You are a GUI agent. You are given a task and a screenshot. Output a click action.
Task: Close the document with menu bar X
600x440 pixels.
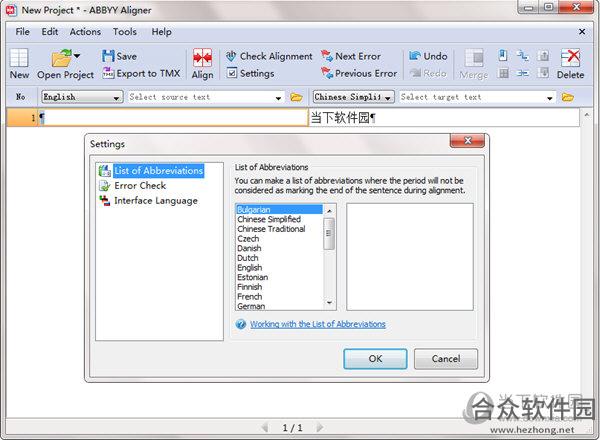[582, 32]
